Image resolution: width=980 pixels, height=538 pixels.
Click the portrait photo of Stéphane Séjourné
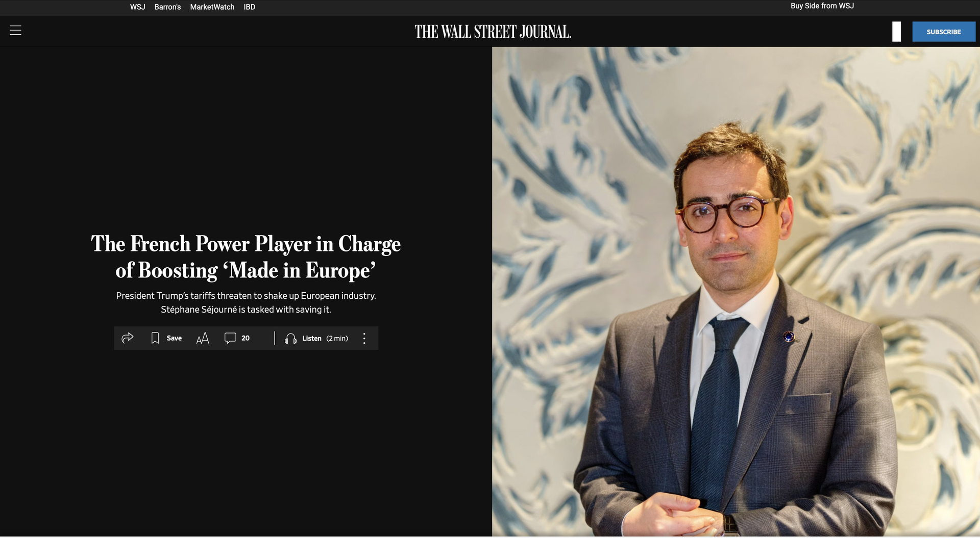(x=736, y=292)
